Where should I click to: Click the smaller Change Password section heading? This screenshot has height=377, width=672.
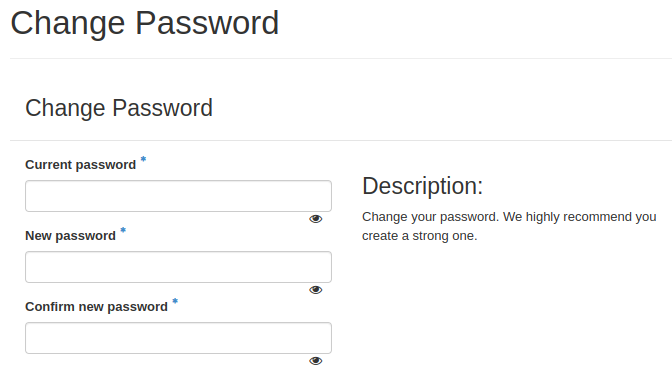click(x=119, y=108)
